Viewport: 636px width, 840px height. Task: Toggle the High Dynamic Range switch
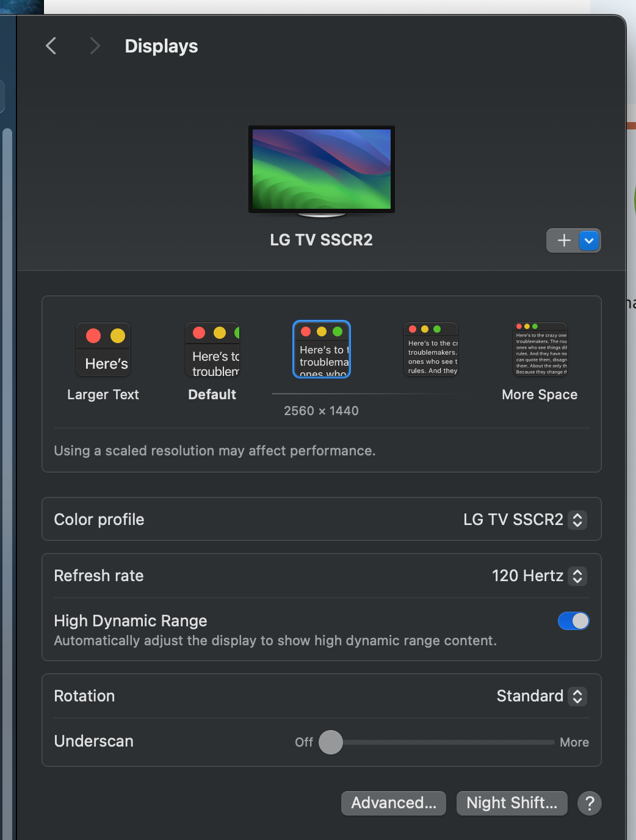pos(574,621)
